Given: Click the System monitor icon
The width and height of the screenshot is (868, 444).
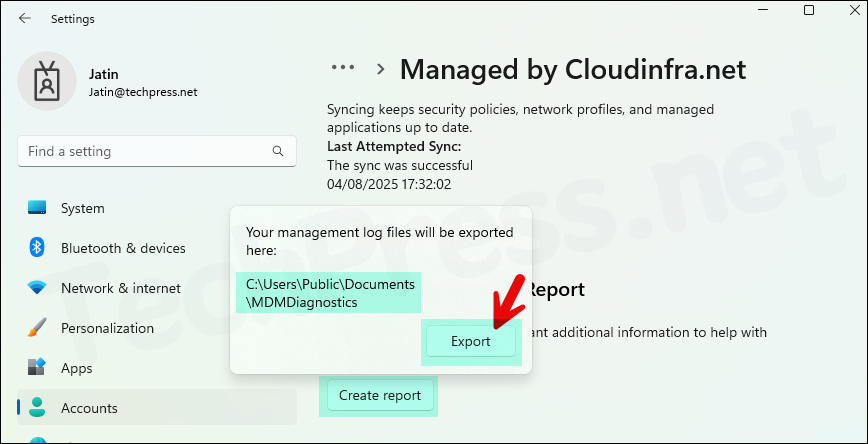Looking at the screenshot, I should 37,208.
